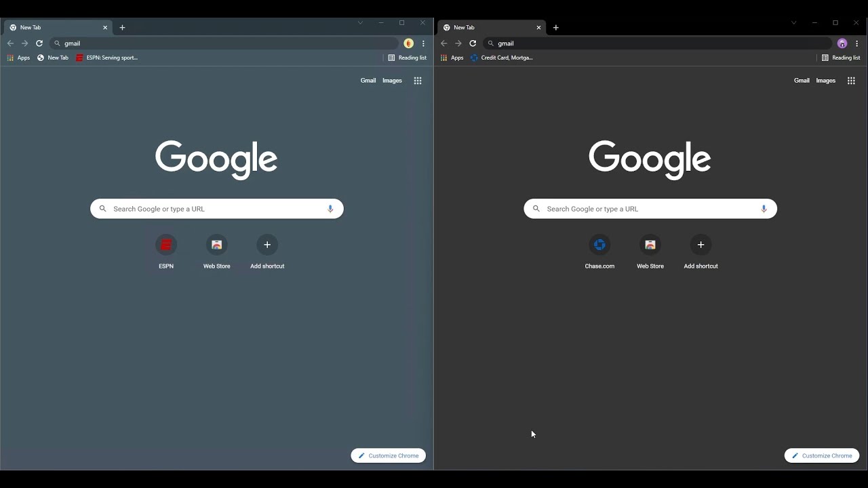Open the Gmail link in the left window
The image size is (868, 488).
[x=368, y=81]
